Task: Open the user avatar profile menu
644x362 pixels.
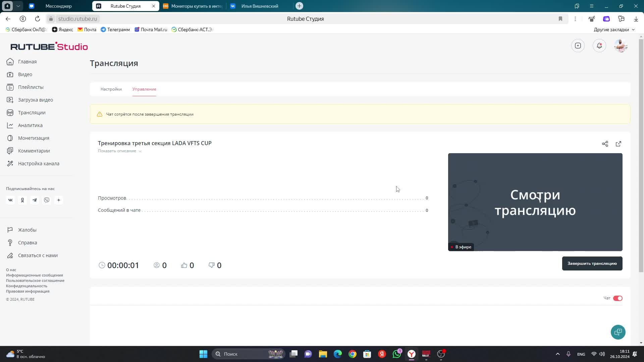Action: [621, 46]
